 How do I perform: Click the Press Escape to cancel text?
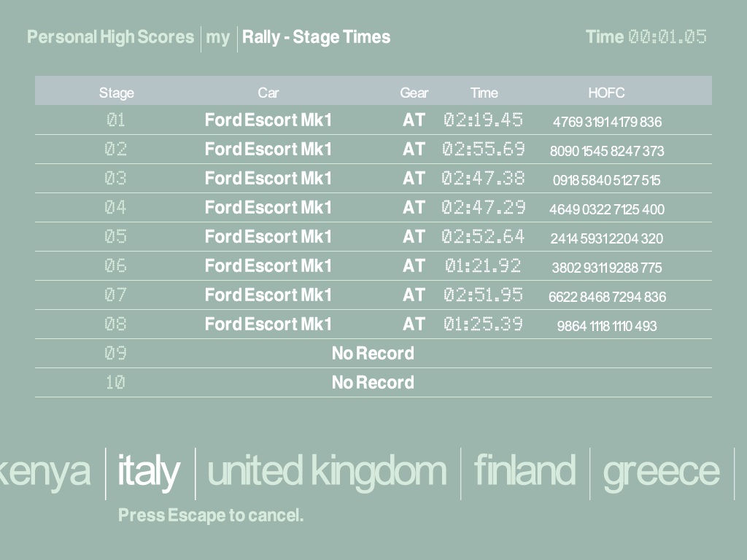(211, 516)
